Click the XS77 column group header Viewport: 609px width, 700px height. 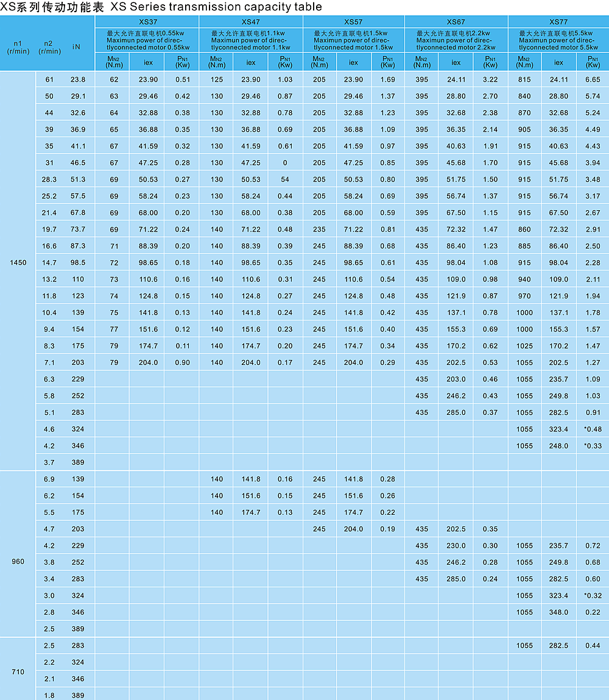(x=558, y=21)
